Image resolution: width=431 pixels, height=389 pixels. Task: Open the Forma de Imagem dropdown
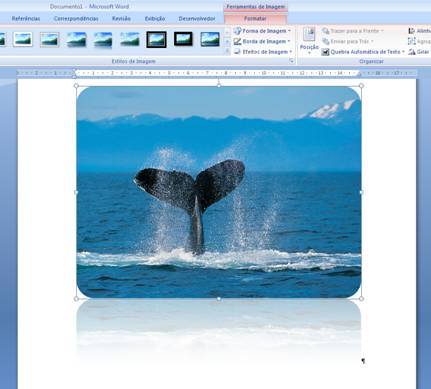tap(262, 31)
